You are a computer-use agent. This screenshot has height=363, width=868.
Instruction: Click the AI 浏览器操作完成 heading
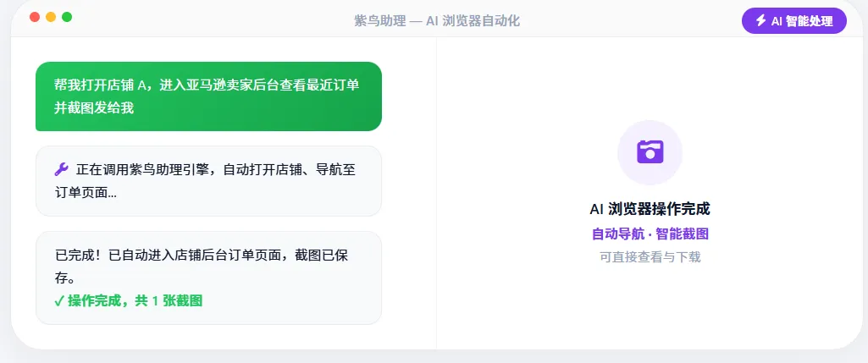click(x=650, y=208)
